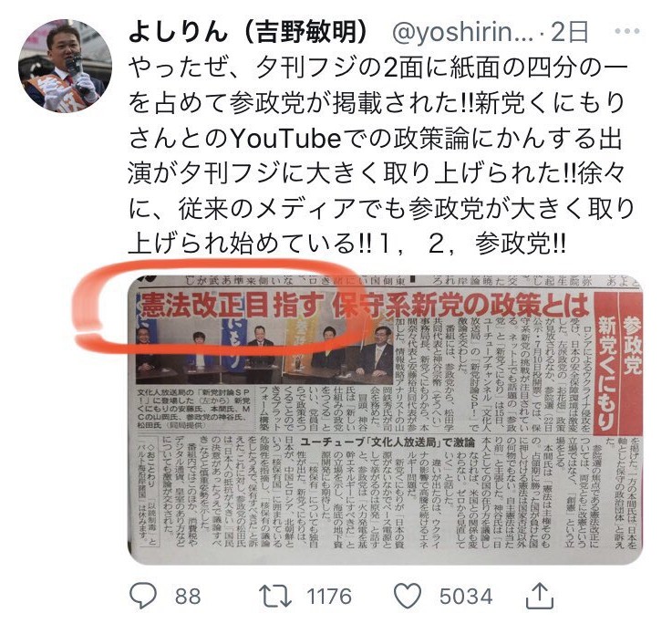
Task: Tap the retweet arrows icon
Action: click(x=275, y=596)
